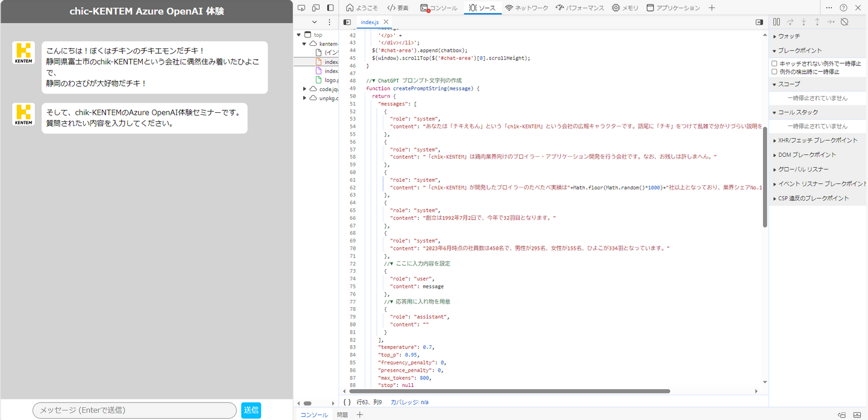Click the カバレッジ: n/a link
The width and height of the screenshot is (868, 420).
tap(409, 402)
